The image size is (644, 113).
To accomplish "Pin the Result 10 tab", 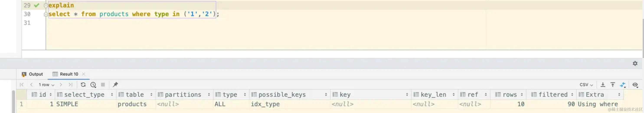I will click(115, 85).
